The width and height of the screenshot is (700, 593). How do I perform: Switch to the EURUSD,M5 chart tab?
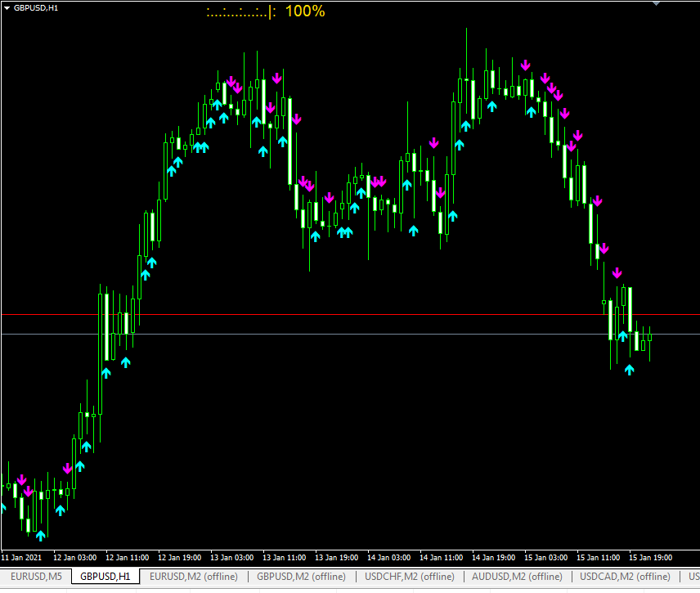coord(36,577)
